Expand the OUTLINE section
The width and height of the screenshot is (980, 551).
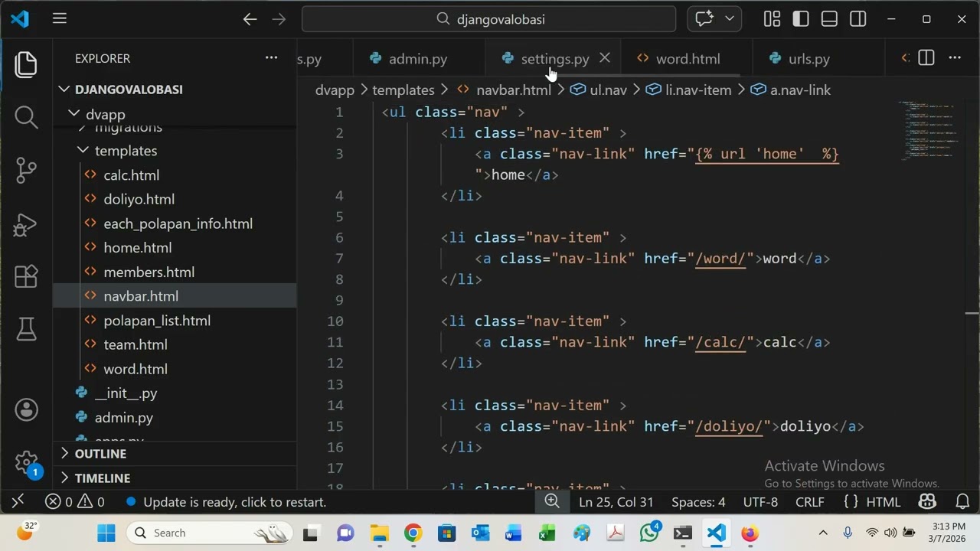tap(175, 454)
